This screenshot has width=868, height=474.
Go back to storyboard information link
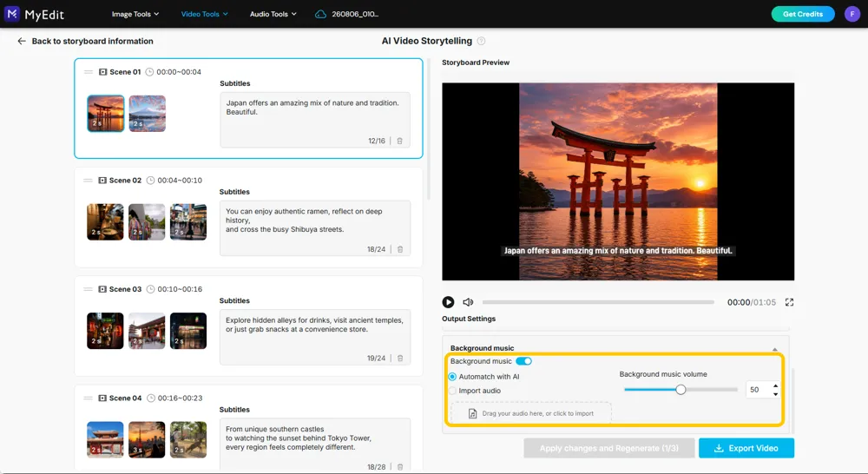[x=93, y=41]
